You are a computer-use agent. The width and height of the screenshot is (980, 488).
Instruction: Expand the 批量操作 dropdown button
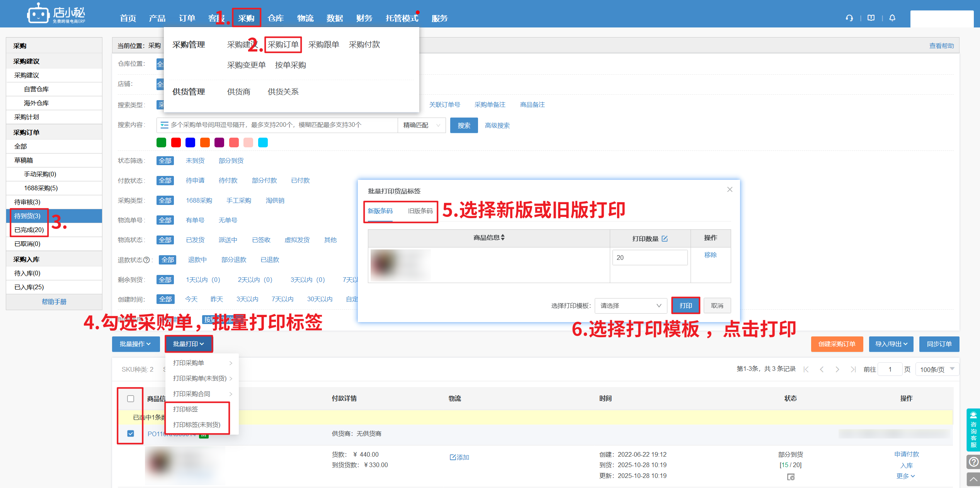click(x=135, y=344)
